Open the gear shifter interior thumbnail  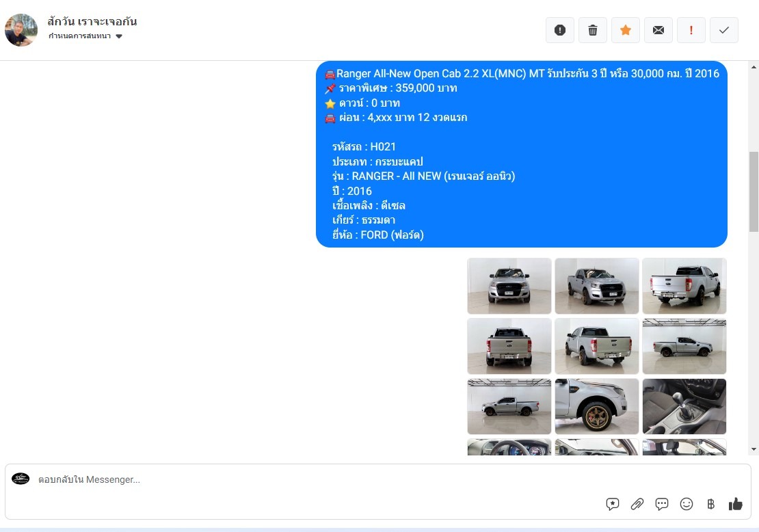click(684, 406)
